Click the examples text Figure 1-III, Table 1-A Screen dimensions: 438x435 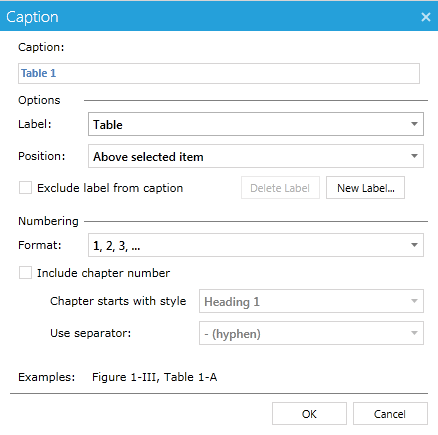point(154,377)
